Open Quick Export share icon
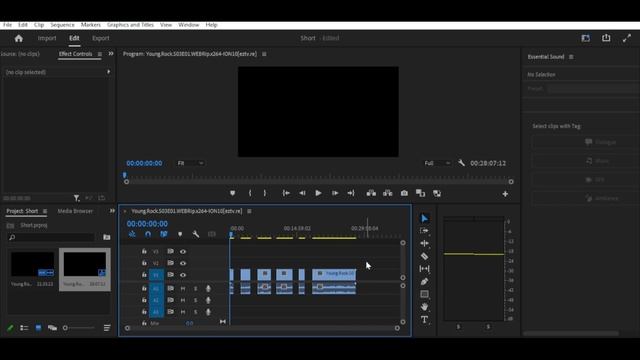The image size is (640, 360). click(606, 38)
